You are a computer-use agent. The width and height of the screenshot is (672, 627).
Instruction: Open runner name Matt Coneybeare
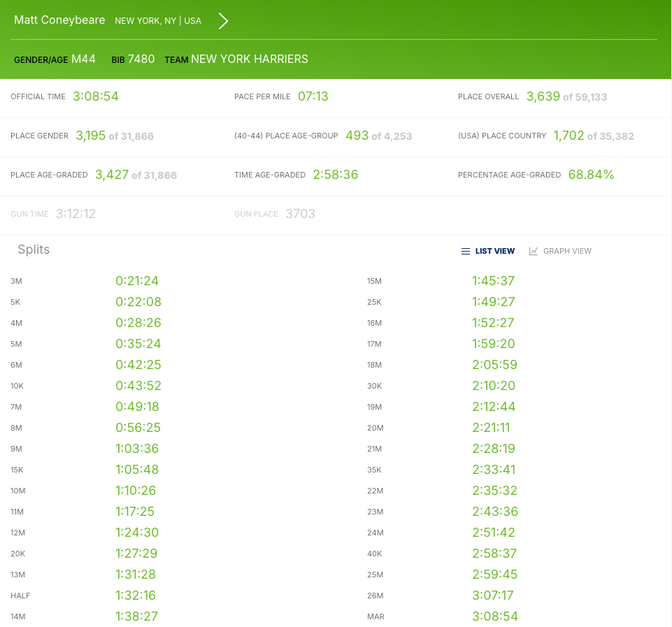(x=59, y=20)
